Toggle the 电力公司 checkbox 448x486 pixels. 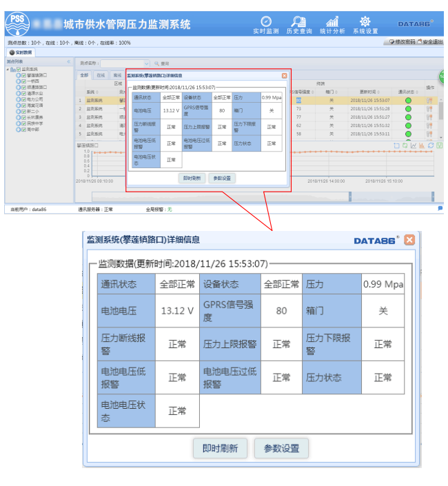tap(23, 99)
